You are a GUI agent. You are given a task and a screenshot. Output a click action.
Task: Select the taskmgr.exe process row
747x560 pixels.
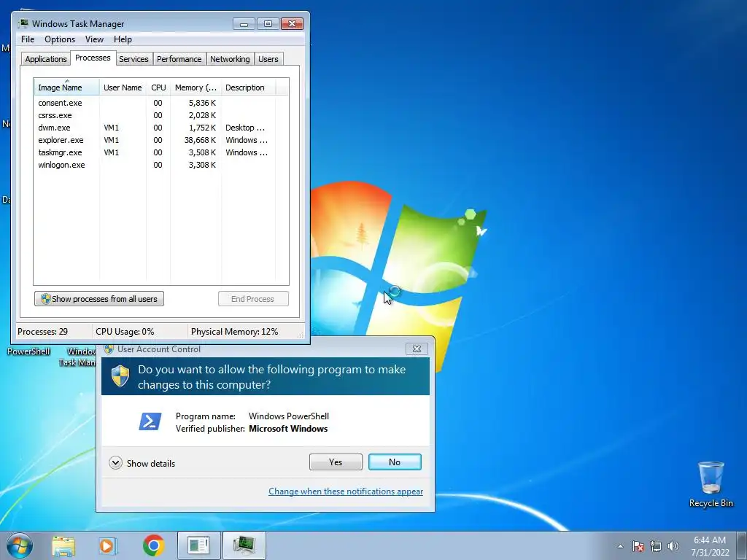click(x=161, y=152)
